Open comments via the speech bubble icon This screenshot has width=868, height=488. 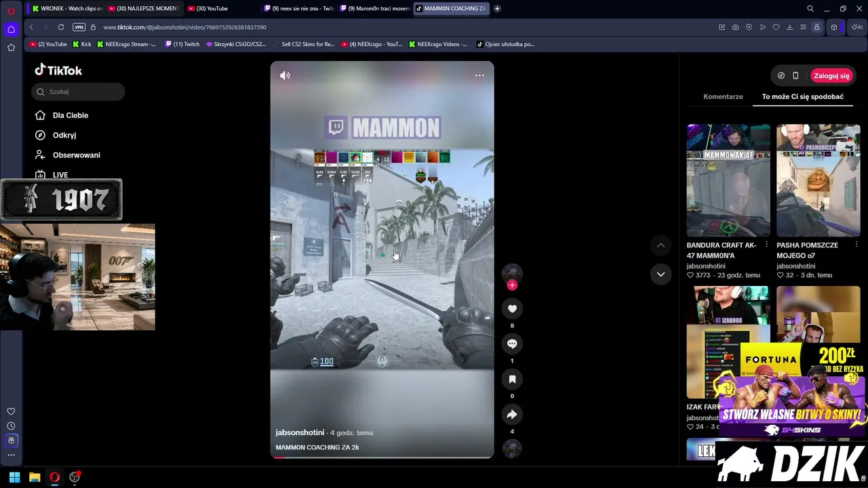512,344
